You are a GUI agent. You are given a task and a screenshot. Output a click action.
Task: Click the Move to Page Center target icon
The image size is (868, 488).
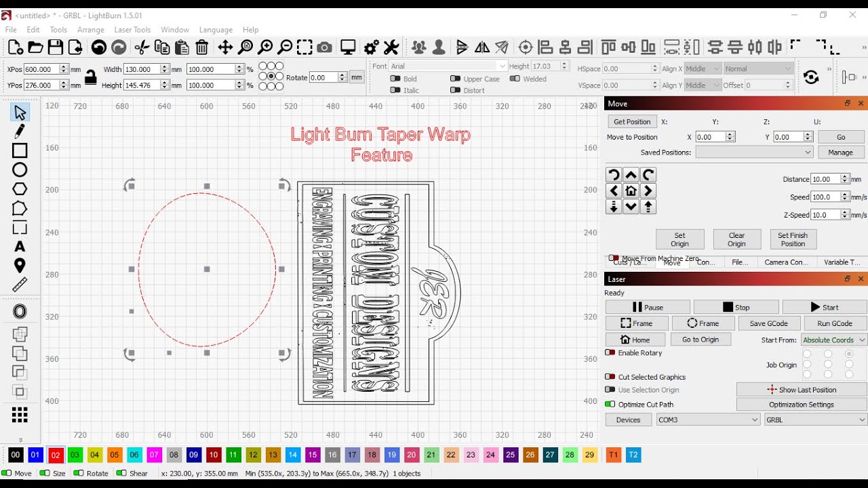(526, 47)
